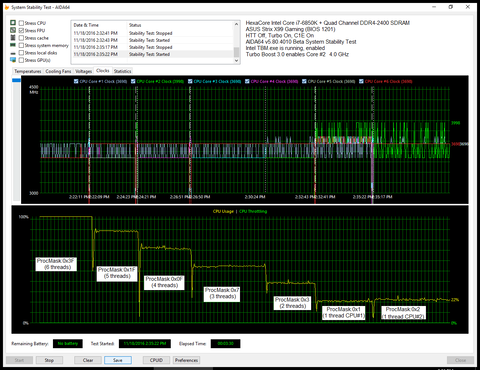Select the 2:32:43 PM log row

click(x=153, y=40)
